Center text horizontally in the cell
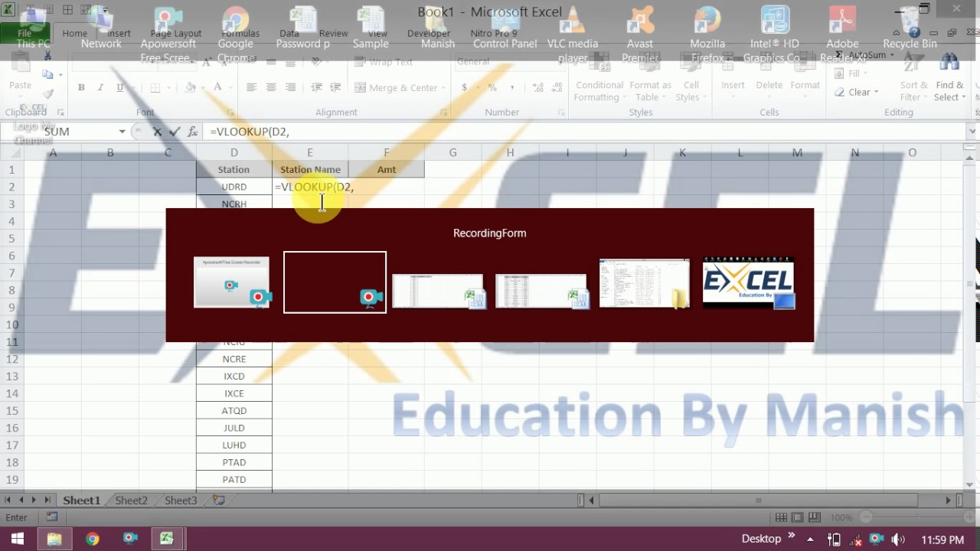Viewport: 980px width, 551px height. coord(270,88)
